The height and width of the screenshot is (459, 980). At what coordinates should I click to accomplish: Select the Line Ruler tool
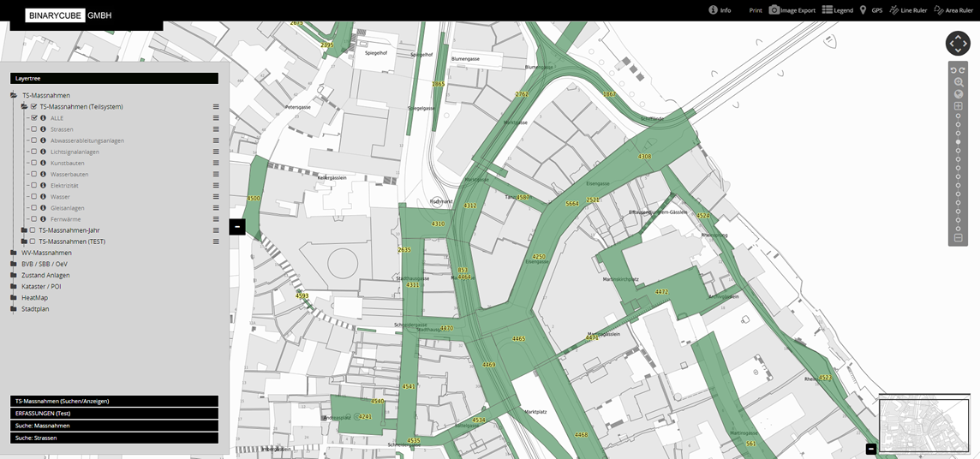click(894, 10)
